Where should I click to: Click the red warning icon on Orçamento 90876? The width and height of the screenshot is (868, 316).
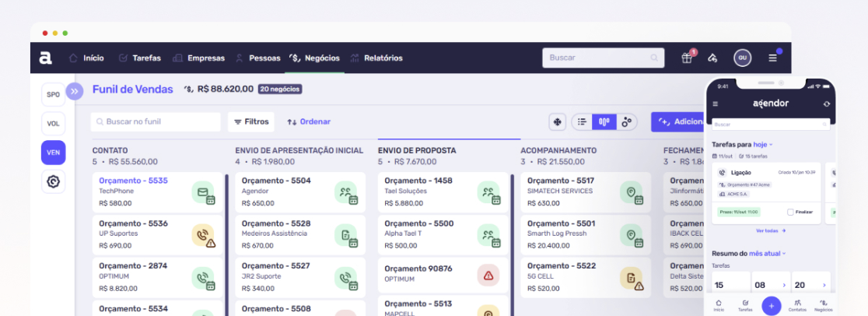point(488,275)
